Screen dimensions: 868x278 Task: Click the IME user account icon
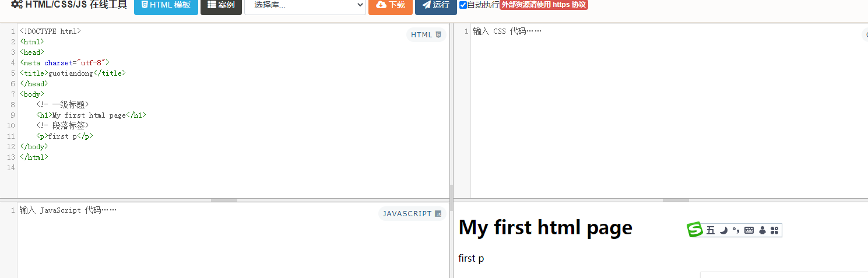point(762,231)
